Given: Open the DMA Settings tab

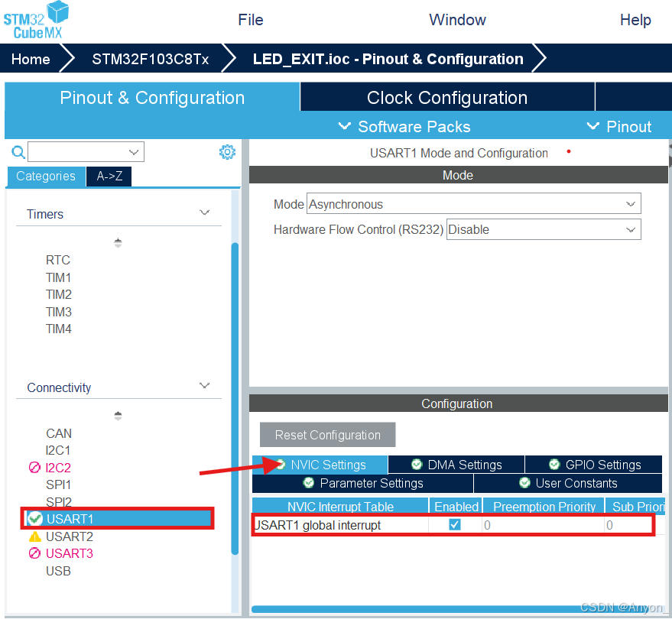Looking at the screenshot, I should click(x=456, y=465).
